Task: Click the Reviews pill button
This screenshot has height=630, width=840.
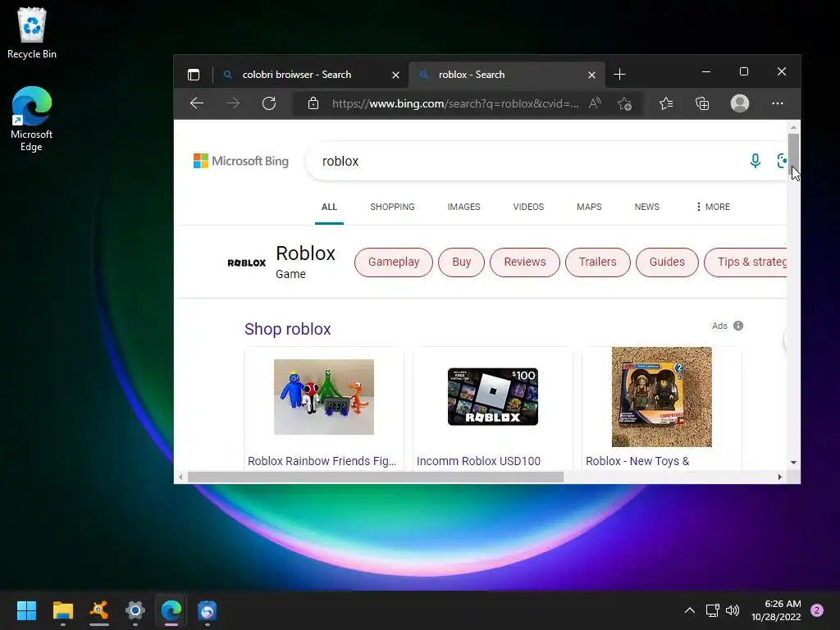Action: [524, 262]
